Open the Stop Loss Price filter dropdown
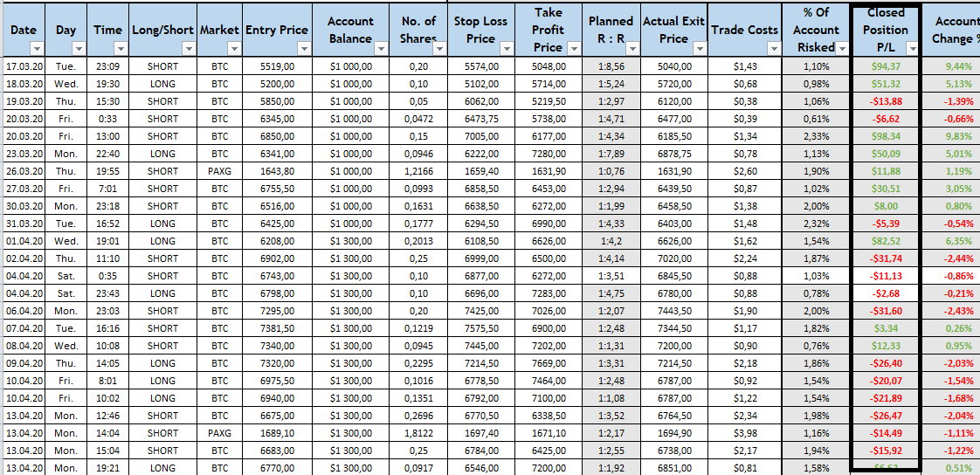Image resolution: width=980 pixels, height=475 pixels. point(508,49)
